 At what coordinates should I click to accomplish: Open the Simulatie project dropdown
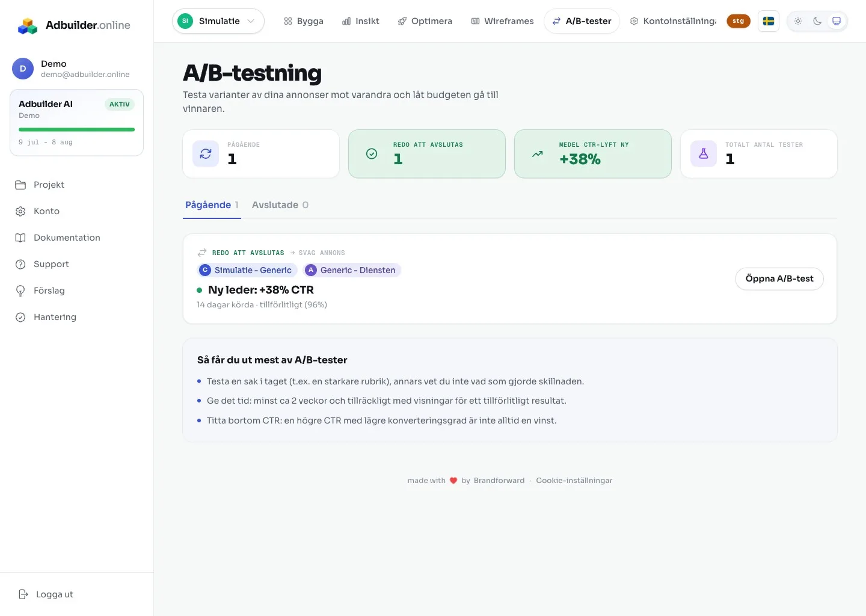[218, 21]
